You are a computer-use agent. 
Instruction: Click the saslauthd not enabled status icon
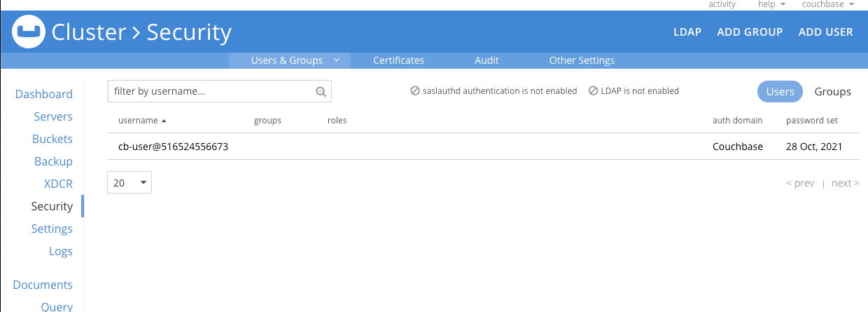(x=415, y=91)
